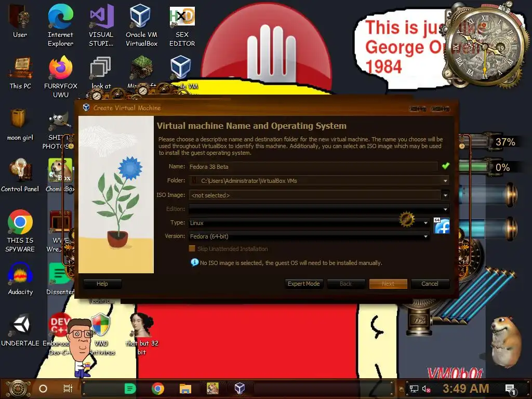
Task: Open Cortana search circle on taskbar
Action: point(43,389)
